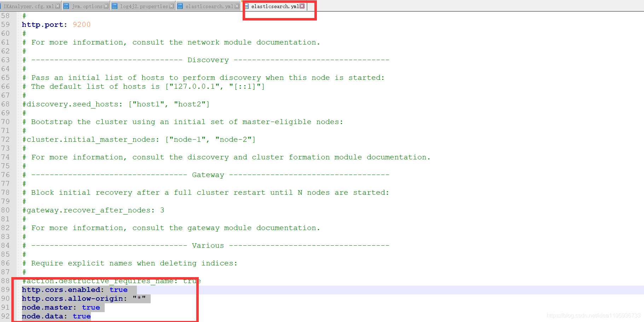Click the comment about default hosts 127.0.0.1
644x322 pixels.
click(144, 86)
